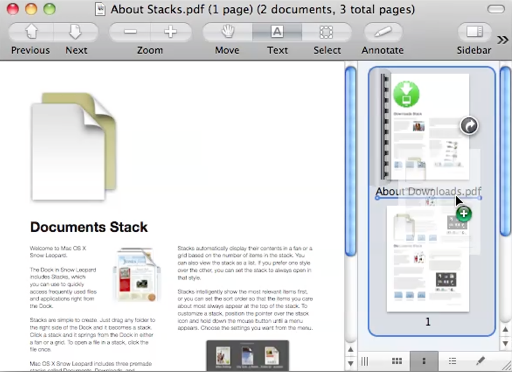The image size is (512, 372).
Task: Click the document vertical scrollbar thumb
Action: pos(351,161)
